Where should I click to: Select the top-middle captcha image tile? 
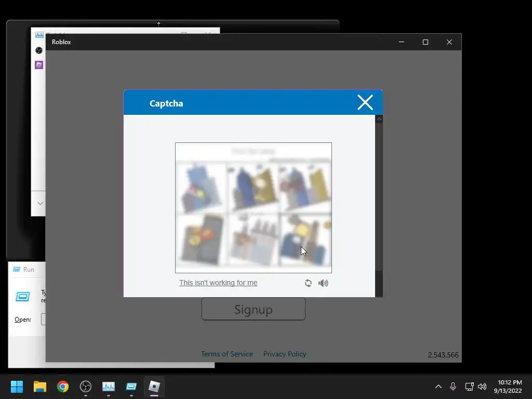[x=253, y=188]
